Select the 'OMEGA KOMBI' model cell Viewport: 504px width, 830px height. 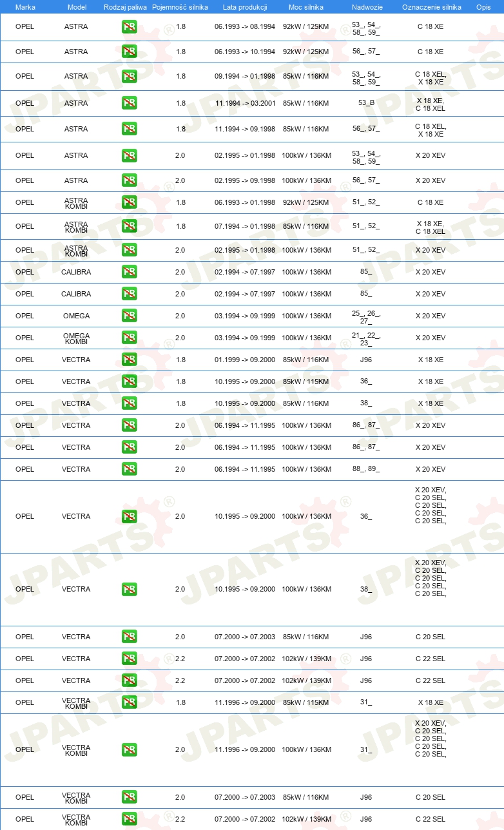coord(77,338)
